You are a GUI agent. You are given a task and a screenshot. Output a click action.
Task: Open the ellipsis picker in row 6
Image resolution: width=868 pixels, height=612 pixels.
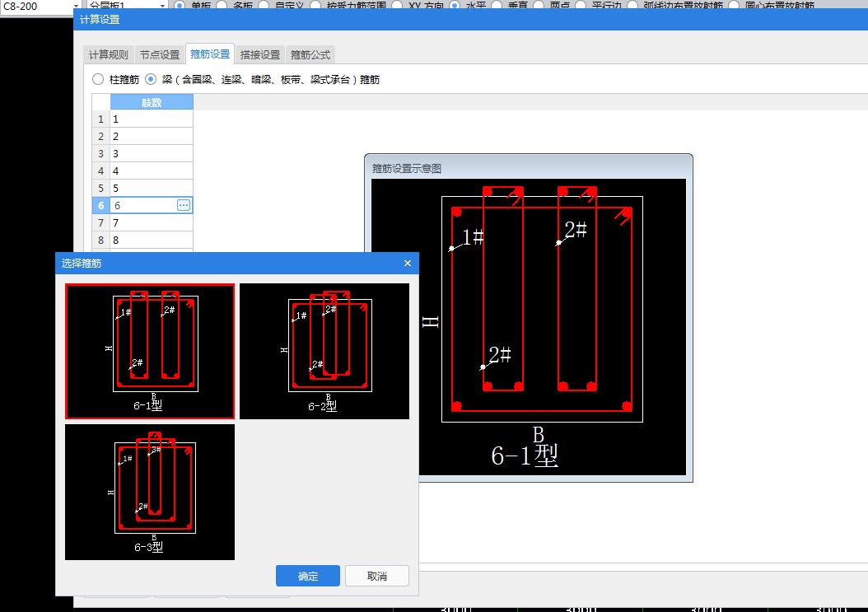(183, 205)
